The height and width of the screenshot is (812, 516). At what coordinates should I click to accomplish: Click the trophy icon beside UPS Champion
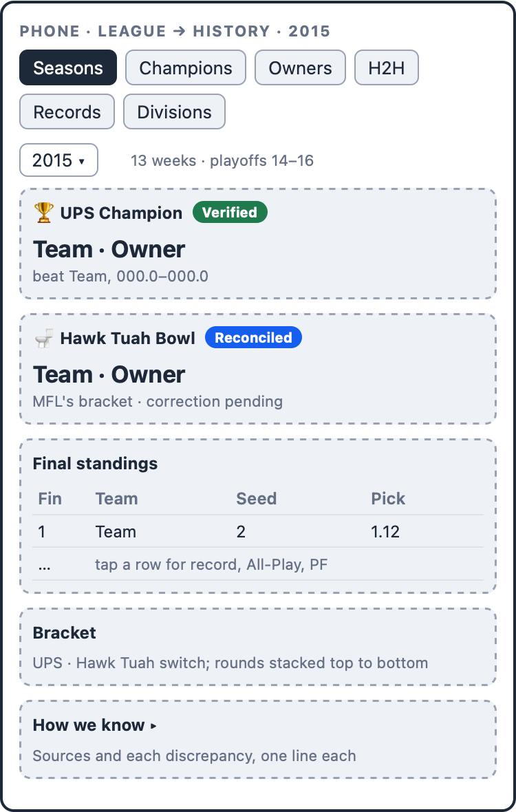[x=44, y=213]
